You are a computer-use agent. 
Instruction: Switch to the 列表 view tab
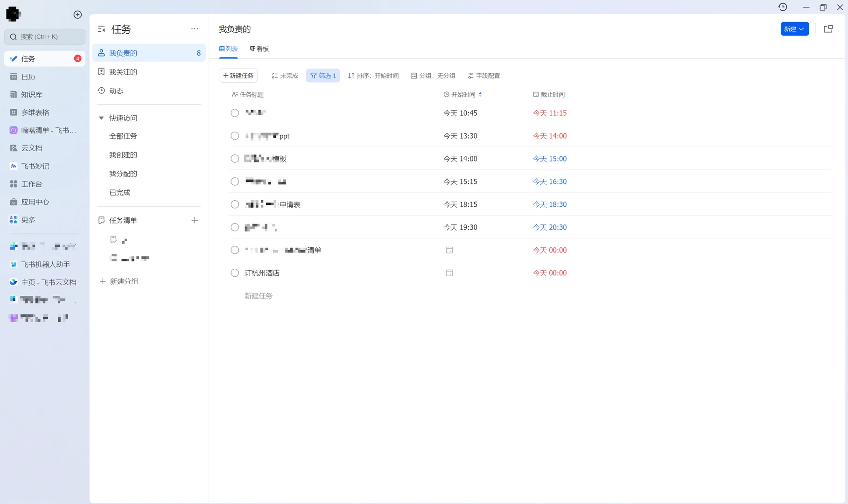click(x=229, y=49)
